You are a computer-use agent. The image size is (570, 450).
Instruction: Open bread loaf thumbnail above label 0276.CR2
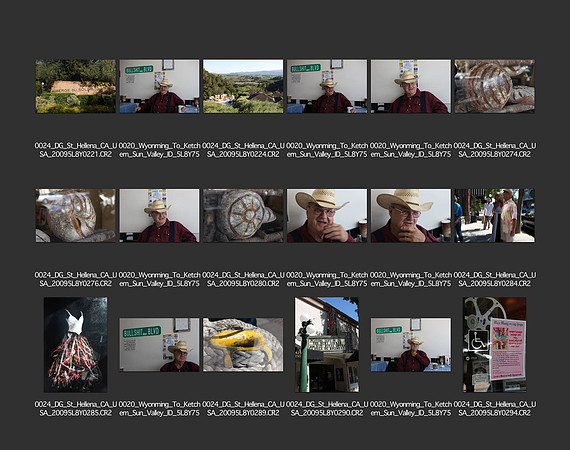tap(76, 215)
